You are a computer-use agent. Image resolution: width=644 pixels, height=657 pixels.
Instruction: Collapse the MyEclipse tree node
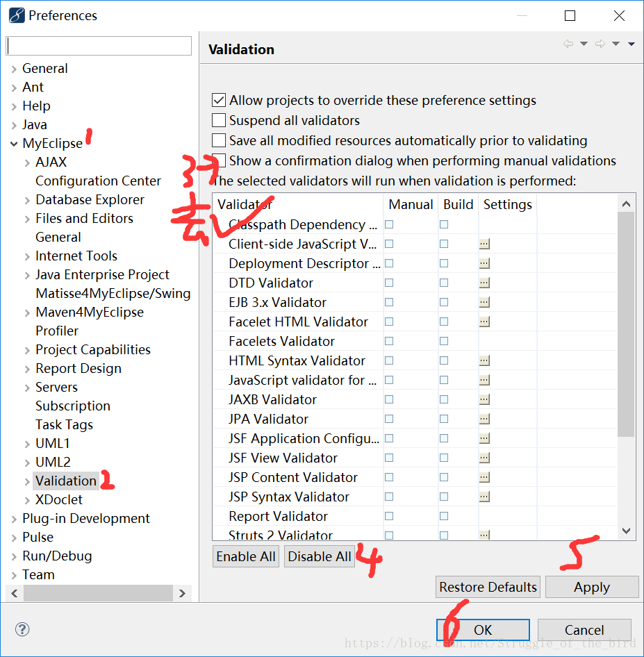tap(14, 144)
